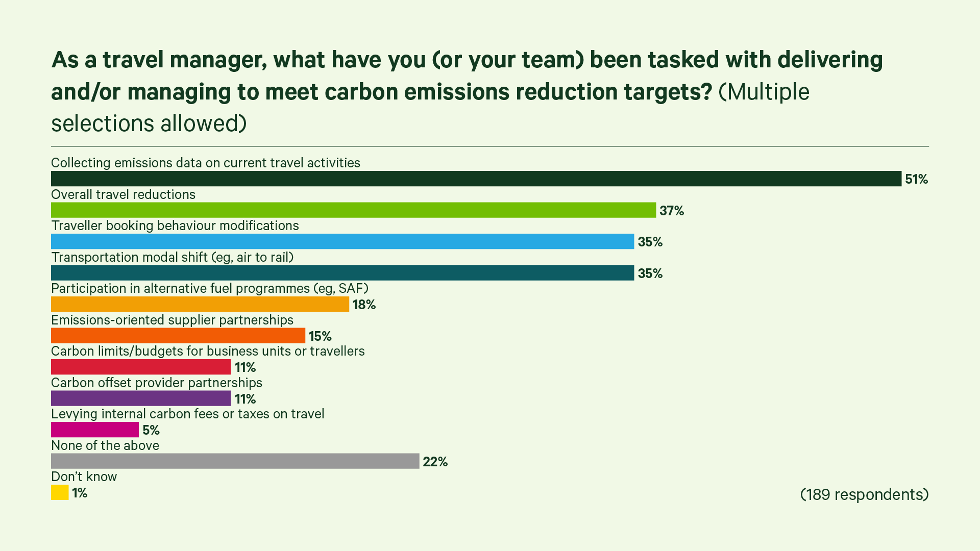980x551 pixels.
Task: Click the 18% value label
Action: coord(364,305)
